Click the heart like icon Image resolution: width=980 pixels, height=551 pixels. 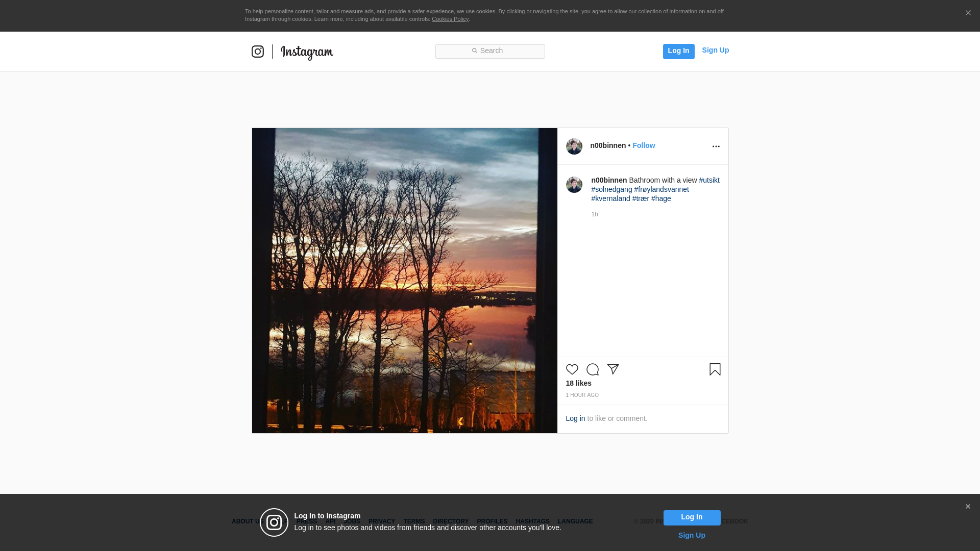coord(572,369)
